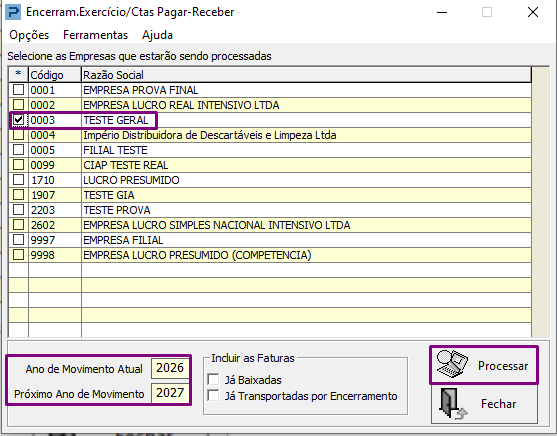The image size is (557, 436).
Task: Click the Próximo Ano de Movimento field
Action: pos(170,393)
